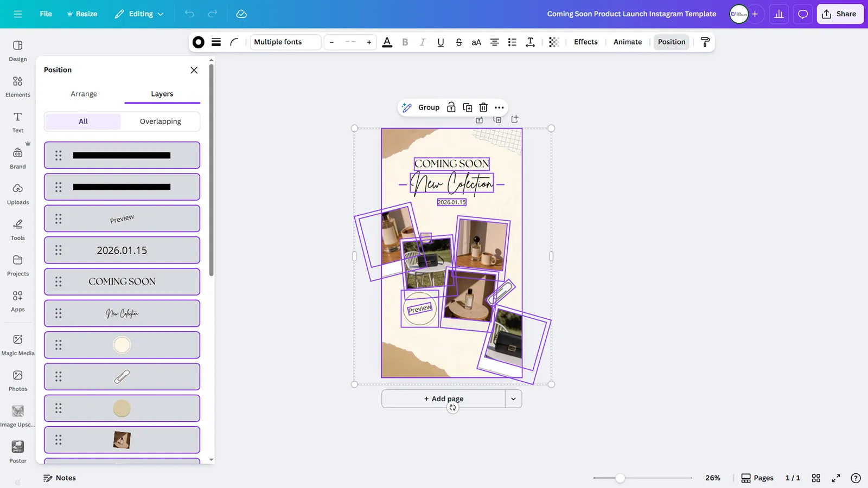Screen dimensions: 868x488
Task: Open the File menu
Action: [x=46, y=14]
